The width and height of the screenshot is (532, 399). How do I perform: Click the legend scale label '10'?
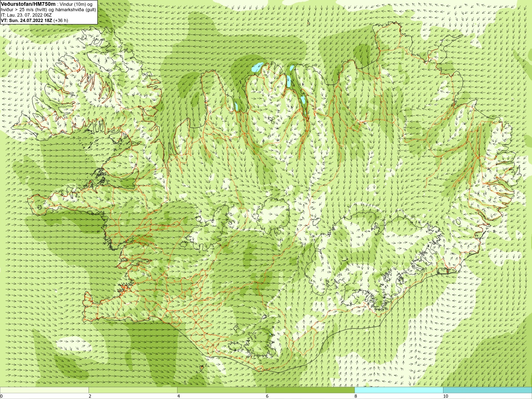pos(446,396)
